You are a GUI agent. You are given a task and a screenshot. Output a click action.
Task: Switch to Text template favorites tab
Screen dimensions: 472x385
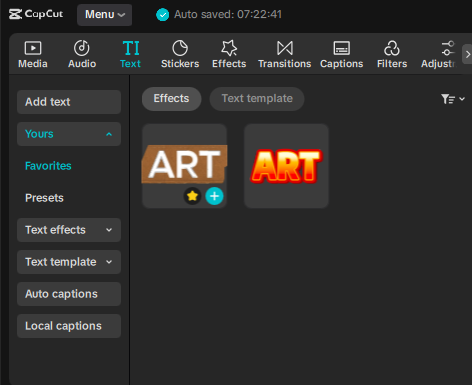click(x=257, y=99)
